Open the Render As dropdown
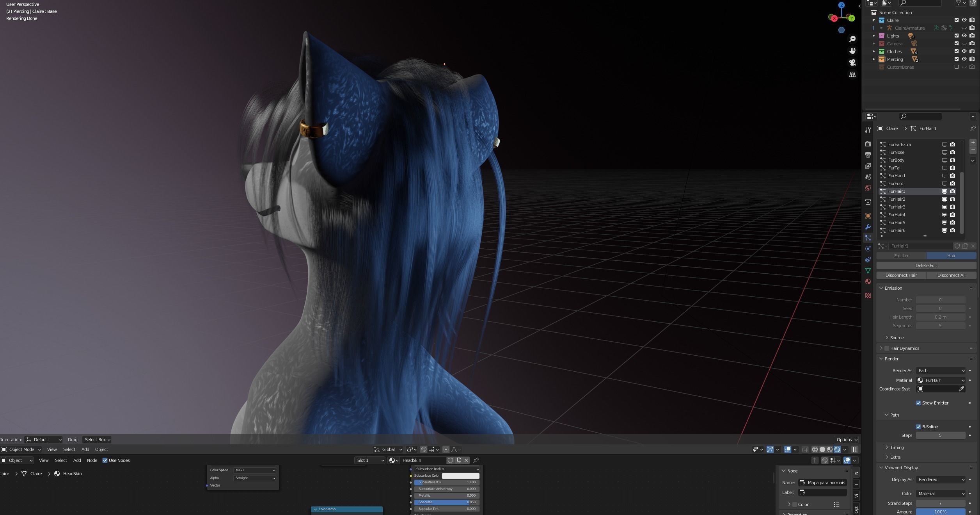980x515 pixels. (x=941, y=371)
